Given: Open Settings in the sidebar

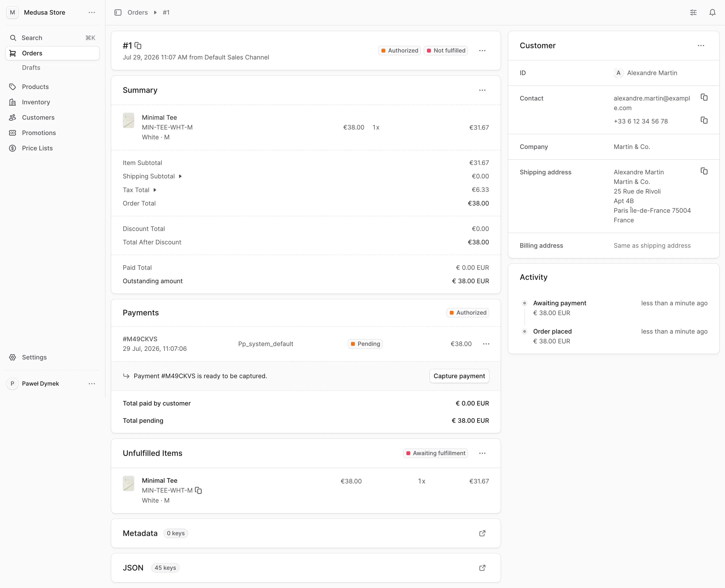Looking at the screenshot, I should pos(53,357).
